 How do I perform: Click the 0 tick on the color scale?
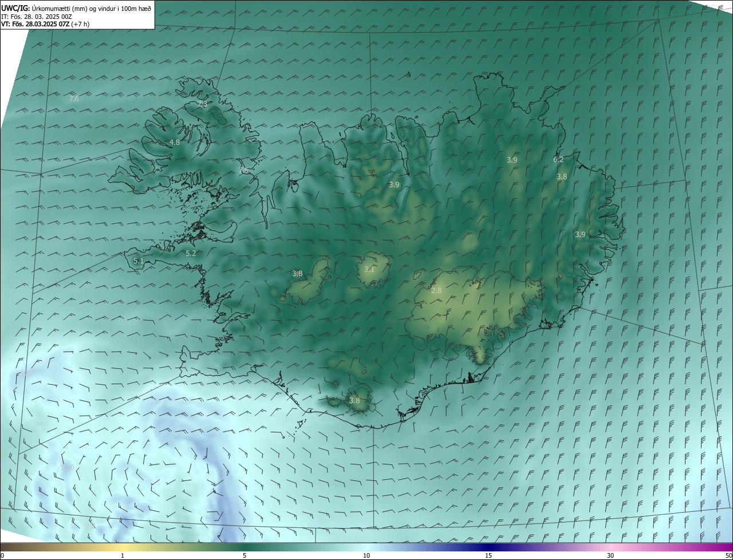[2, 555]
